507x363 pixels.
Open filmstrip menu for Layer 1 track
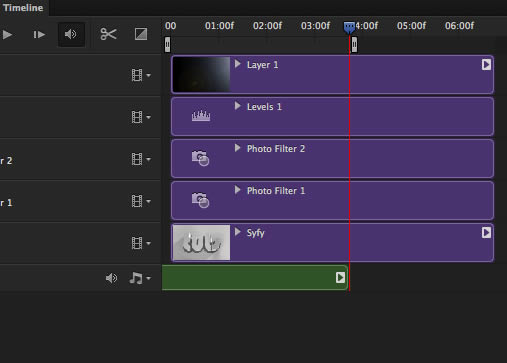tap(141, 75)
